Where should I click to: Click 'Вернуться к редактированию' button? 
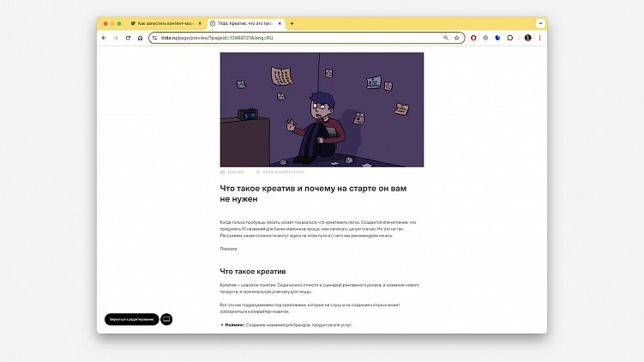point(131,319)
